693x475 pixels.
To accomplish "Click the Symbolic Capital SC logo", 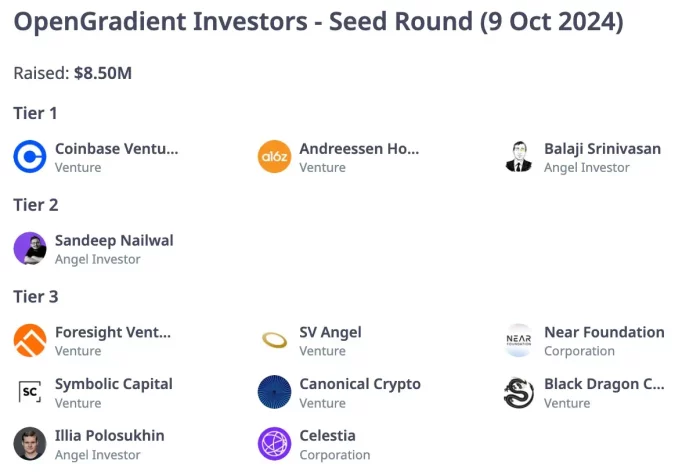I will click(x=30, y=392).
